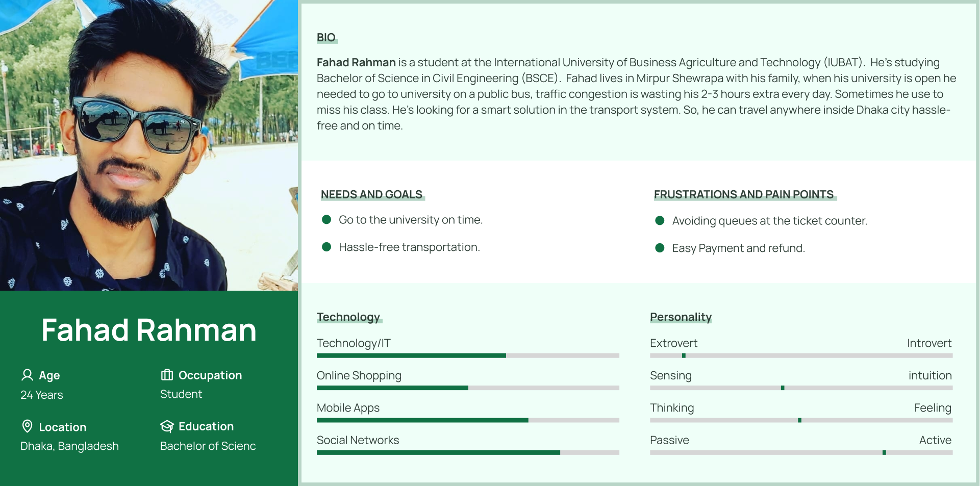Select the FRUSTRATIONS AND PAIN POINTS heading
Viewport: 980px width, 486px height.
pyautogui.click(x=743, y=195)
